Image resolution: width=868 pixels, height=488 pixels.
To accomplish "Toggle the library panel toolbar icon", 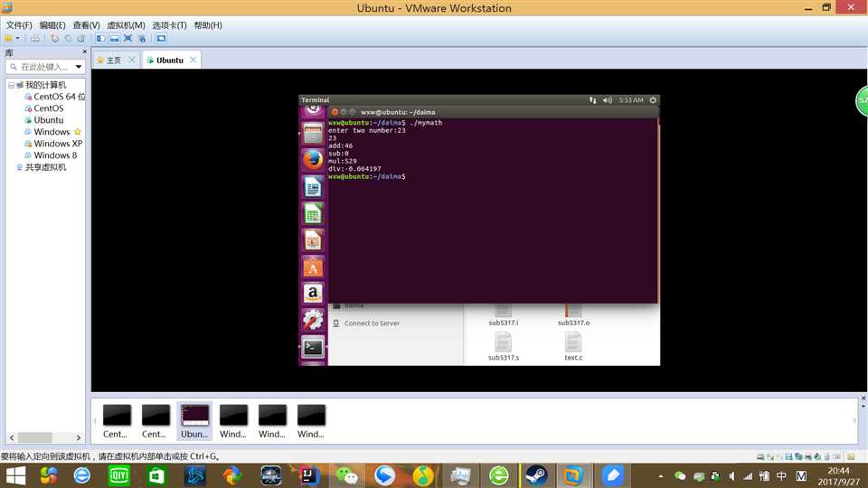I will pos(100,39).
